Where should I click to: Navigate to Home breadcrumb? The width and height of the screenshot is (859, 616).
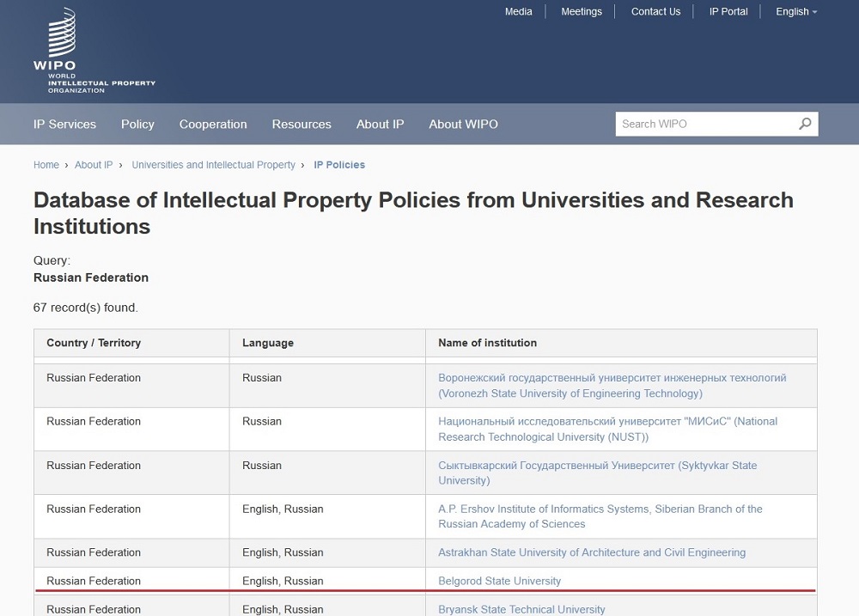46,165
